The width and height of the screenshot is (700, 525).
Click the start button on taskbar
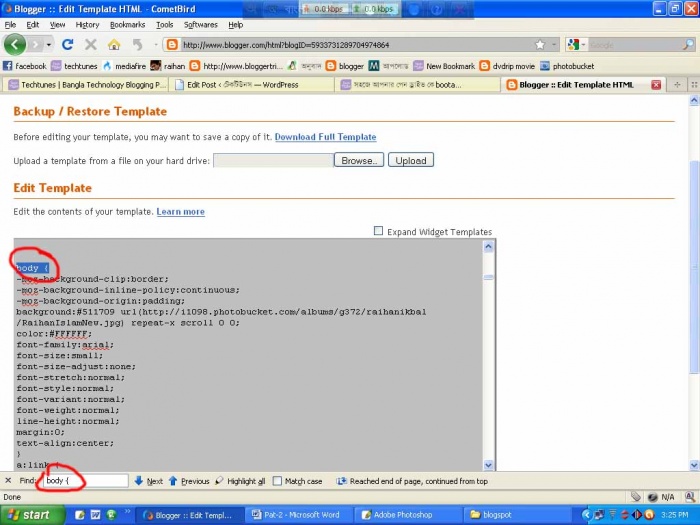(33, 515)
